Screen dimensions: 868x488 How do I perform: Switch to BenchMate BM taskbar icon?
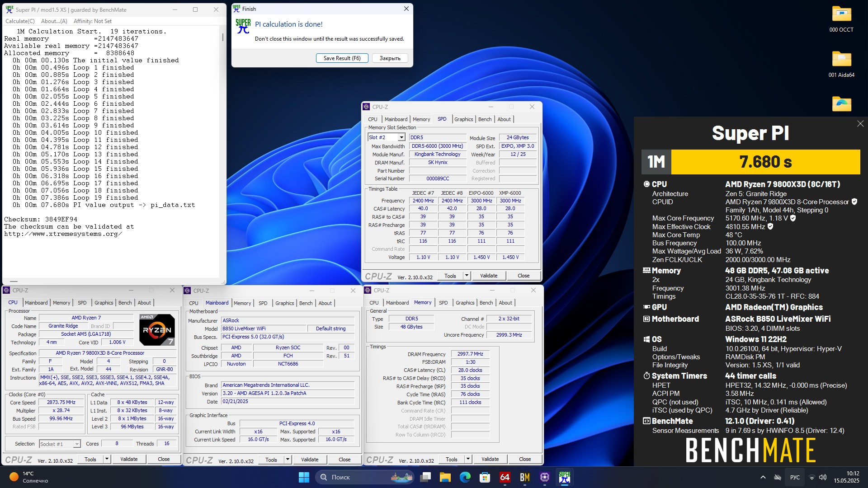coord(524,477)
